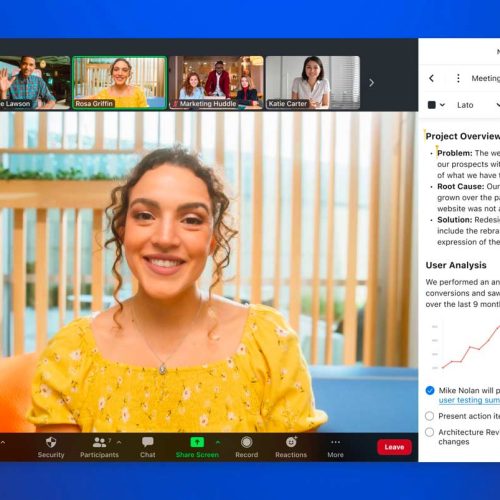500x500 pixels.
Task: Click the Meeting title in notes header
Action: 486,78
